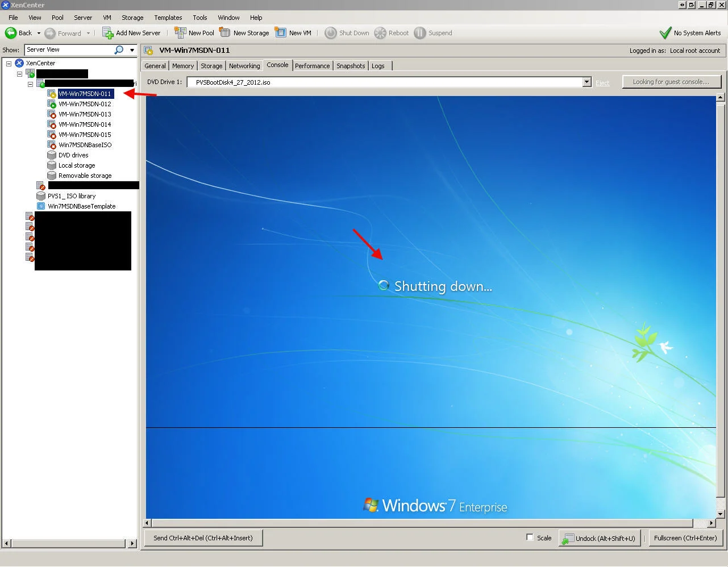Image resolution: width=728 pixels, height=567 pixels.
Task: Open the Back history dropdown arrow
Action: click(39, 34)
